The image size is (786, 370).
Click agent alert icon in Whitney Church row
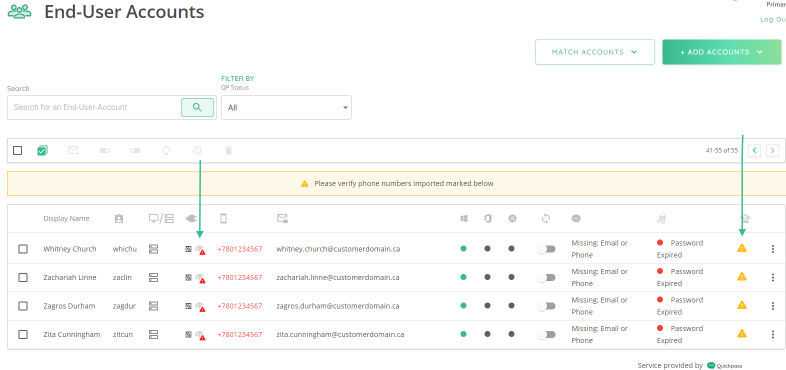point(201,250)
